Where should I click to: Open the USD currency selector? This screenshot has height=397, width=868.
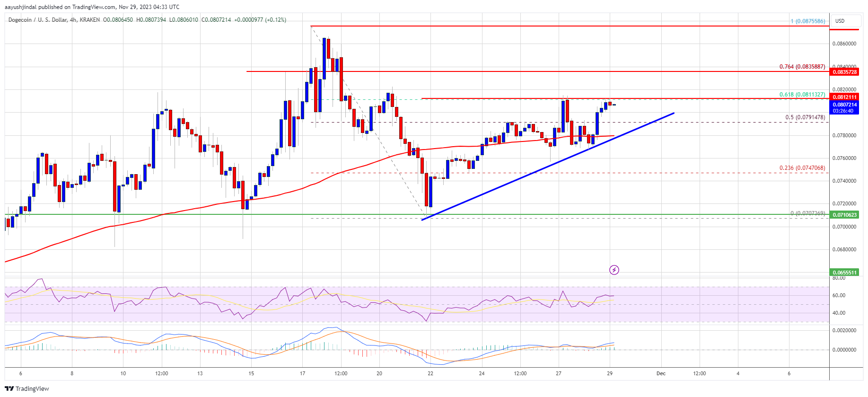(840, 21)
